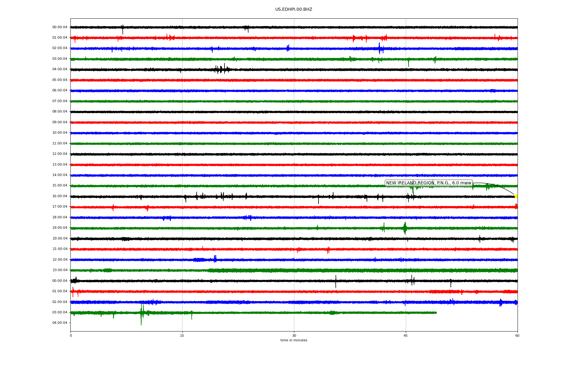
Task: Select the 15 minute x-axis tick label
Action: pyautogui.click(x=182, y=335)
